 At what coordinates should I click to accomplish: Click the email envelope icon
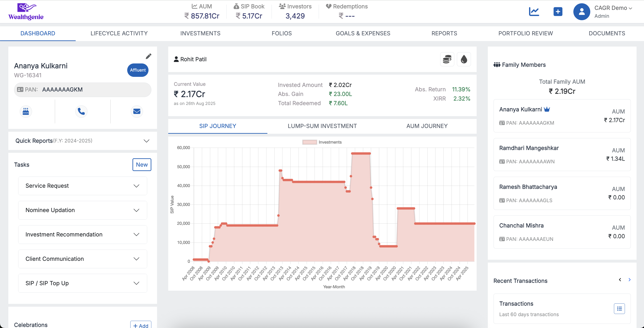[x=137, y=111]
